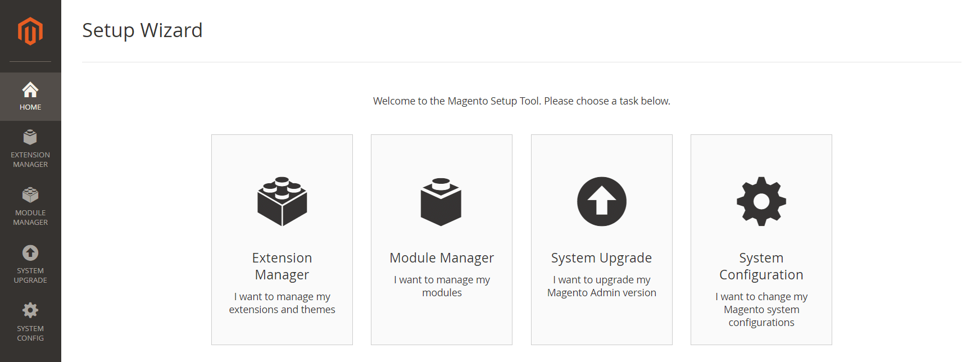
Task: Click the large Extension Manager brick icon
Action: coord(282,202)
